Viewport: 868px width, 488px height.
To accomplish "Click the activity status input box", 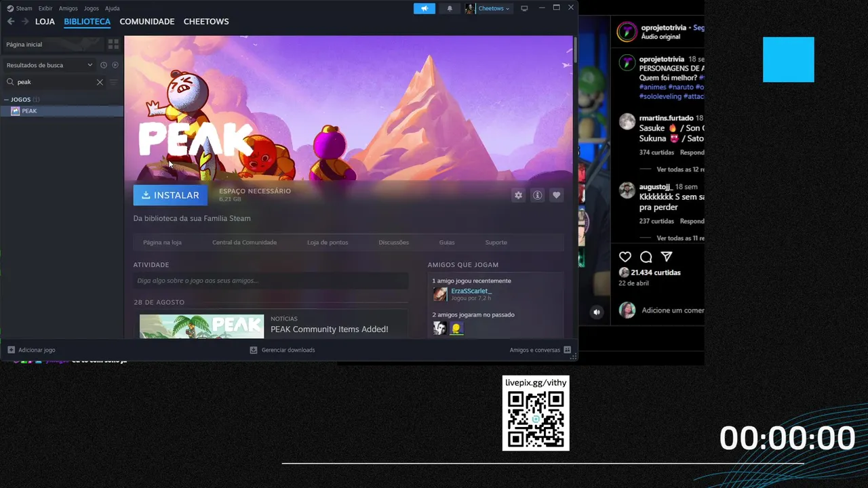I will tap(271, 281).
